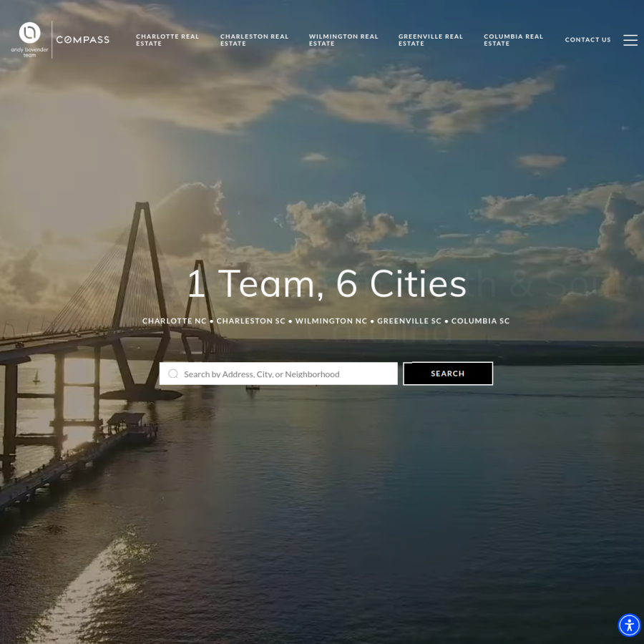Go to Contact Us page
Viewport: 644px width, 644px height.
(587, 40)
